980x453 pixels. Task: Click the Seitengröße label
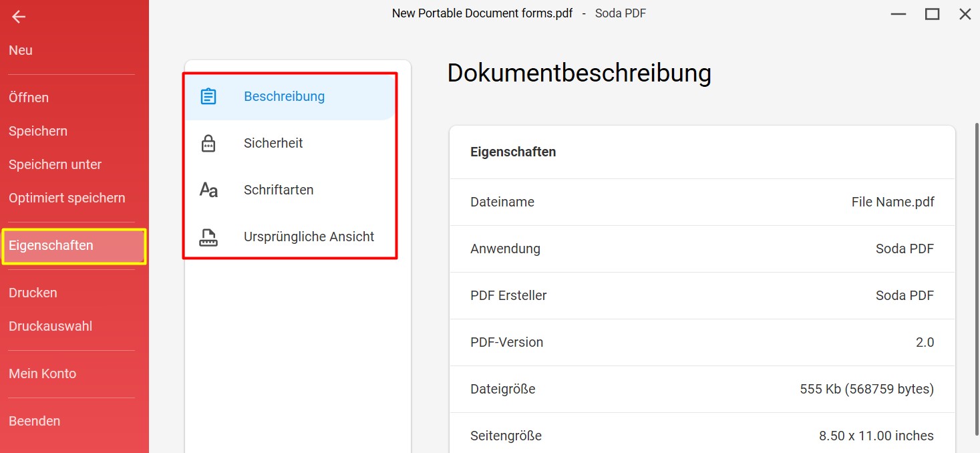click(x=506, y=436)
